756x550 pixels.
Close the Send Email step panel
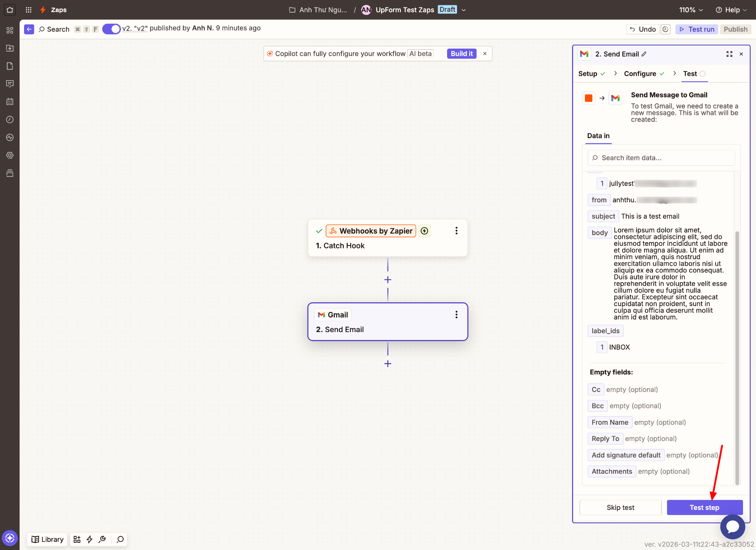point(741,54)
